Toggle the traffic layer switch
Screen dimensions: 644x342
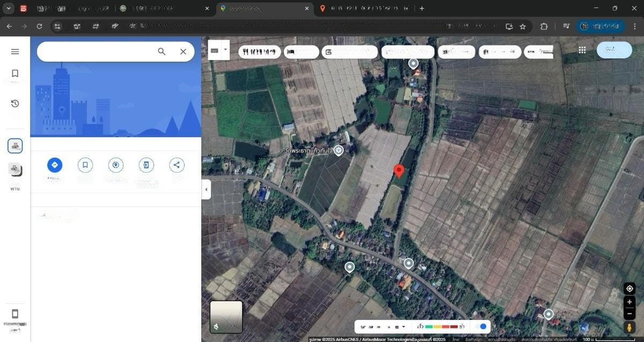[x=481, y=326]
